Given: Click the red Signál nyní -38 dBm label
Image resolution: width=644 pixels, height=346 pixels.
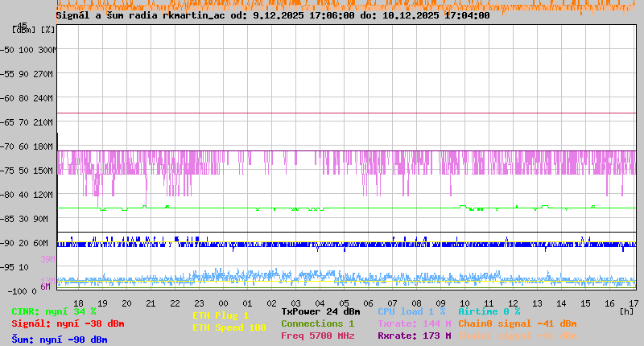Looking at the screenshot, I should [x=68, y=323].
